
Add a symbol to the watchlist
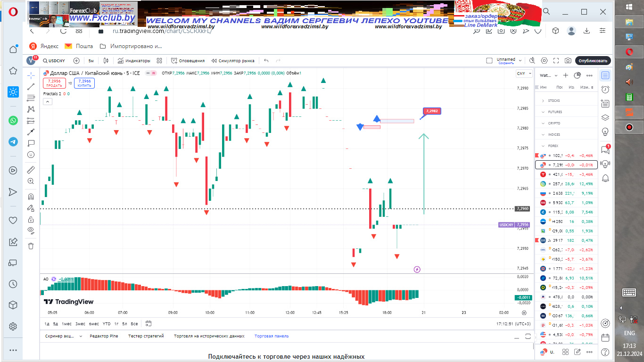[566, 75]
